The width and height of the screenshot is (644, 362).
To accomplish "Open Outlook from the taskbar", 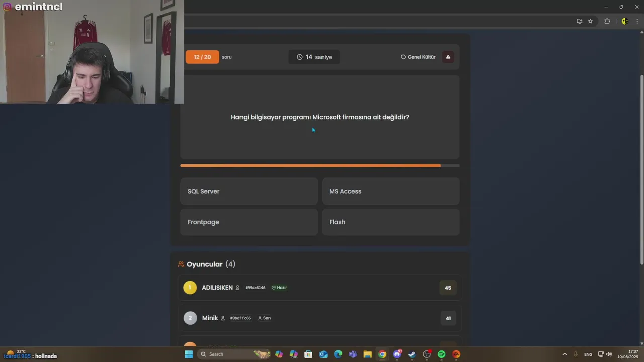I will [324, 354].
